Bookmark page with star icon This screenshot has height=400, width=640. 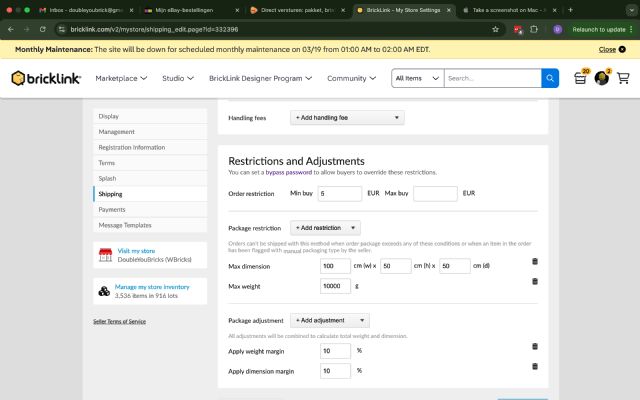(495, 29)
